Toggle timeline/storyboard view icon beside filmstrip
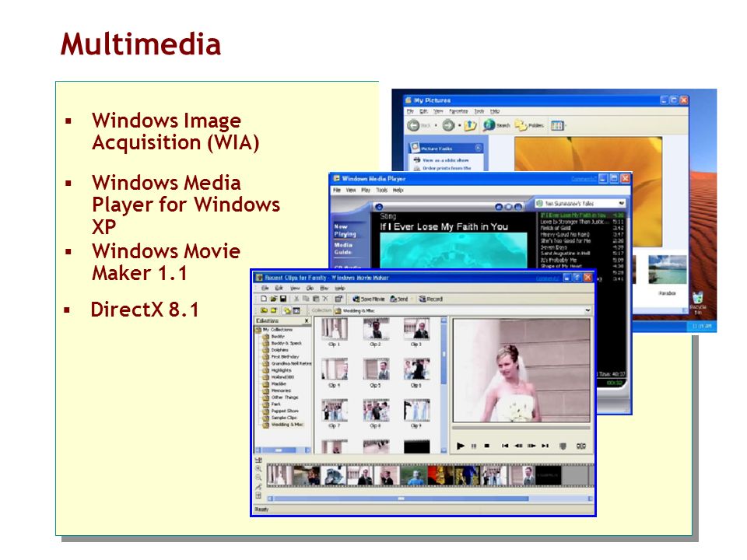Image resolution: width=747 pixels, height=560 pixels. tap(258, 460)
